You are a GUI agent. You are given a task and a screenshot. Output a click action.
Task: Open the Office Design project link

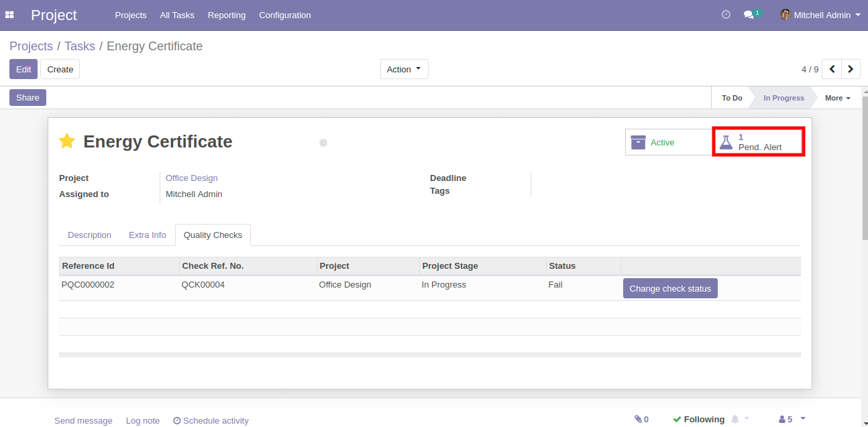(192, 178)
